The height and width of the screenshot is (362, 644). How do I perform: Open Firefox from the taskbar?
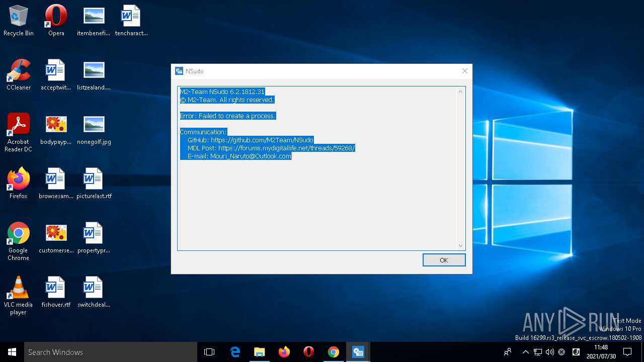click(284, 352)
